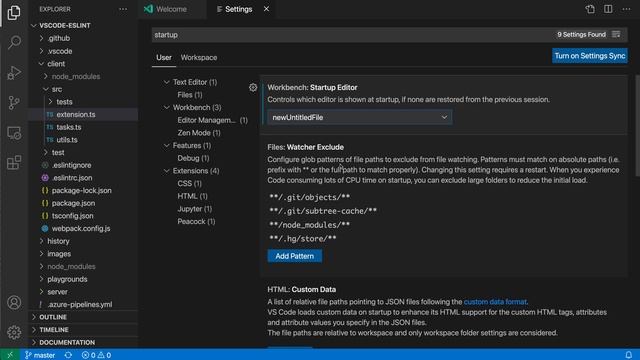This screenshot has height=360, width=640.
Task: Select Jupyter (1) settings category
Action: [x=195, y=209]
